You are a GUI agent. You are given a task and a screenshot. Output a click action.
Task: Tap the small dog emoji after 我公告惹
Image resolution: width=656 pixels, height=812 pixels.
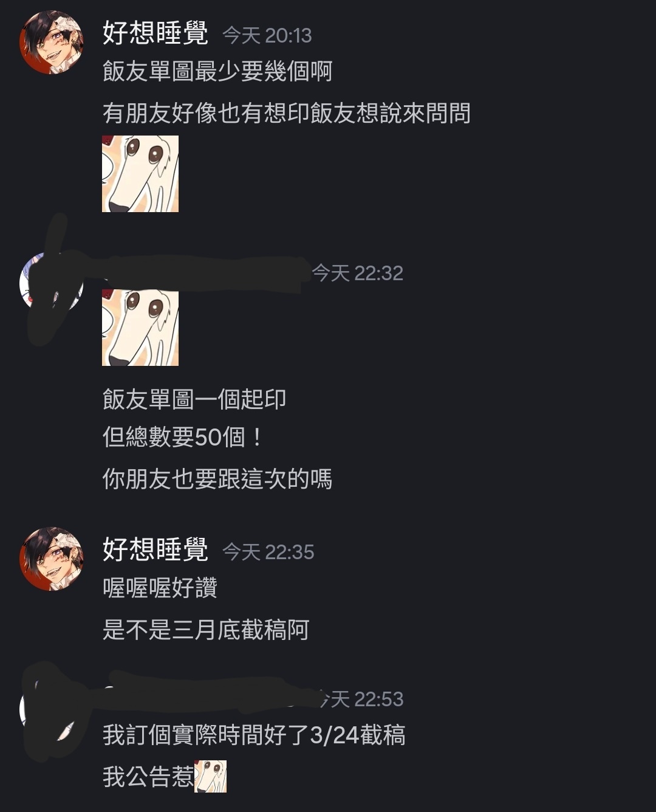tap(210, 776)
